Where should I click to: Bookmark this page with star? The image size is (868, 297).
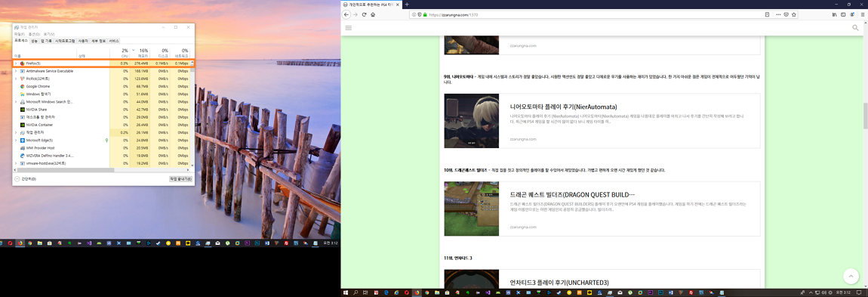click(x=793, y=14)
